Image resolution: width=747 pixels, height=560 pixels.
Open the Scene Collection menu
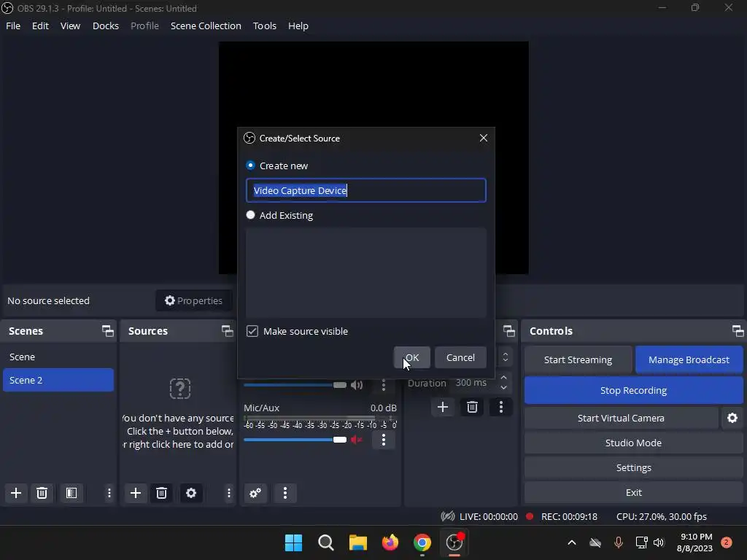click(x=206, y=26)
